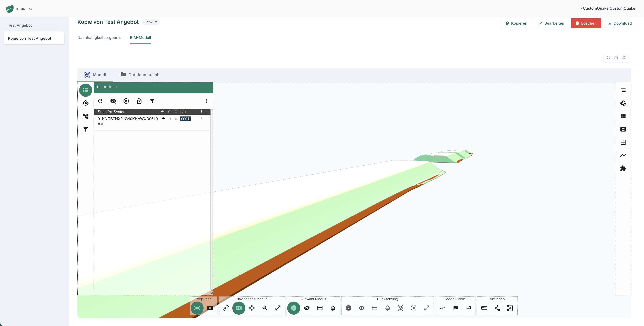644x326 pixels.
Task: Select the pan navigation tool
Action: (x=252, y=308)
